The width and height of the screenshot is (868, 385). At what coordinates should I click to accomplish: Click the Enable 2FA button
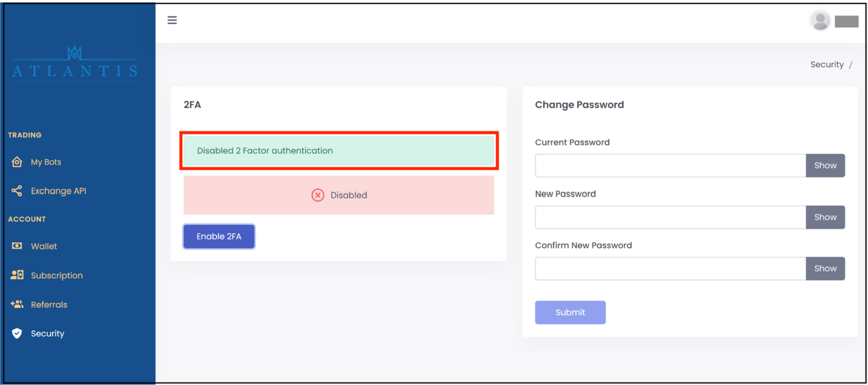pos(219,236)
